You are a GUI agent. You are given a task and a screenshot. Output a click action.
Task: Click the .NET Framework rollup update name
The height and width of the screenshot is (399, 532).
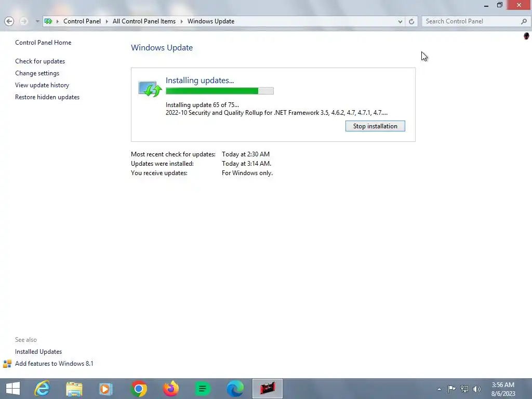click(x=276, y=113)
